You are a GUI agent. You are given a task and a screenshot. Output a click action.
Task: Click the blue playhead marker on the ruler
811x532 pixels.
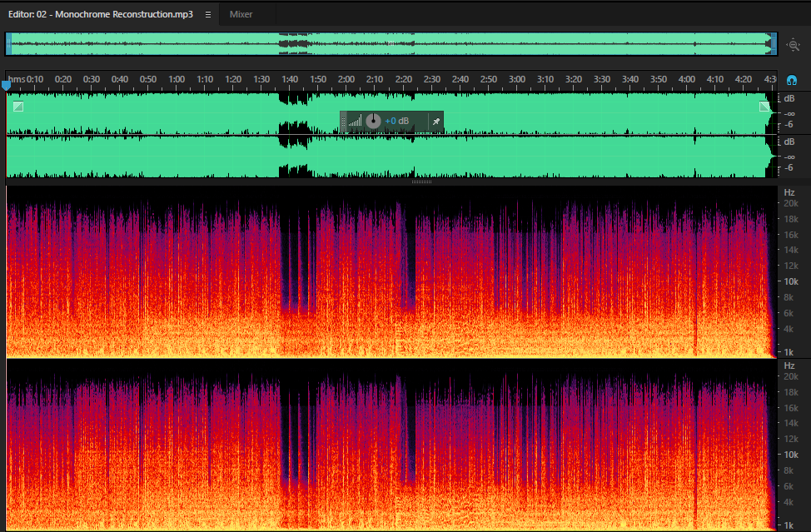6,85
